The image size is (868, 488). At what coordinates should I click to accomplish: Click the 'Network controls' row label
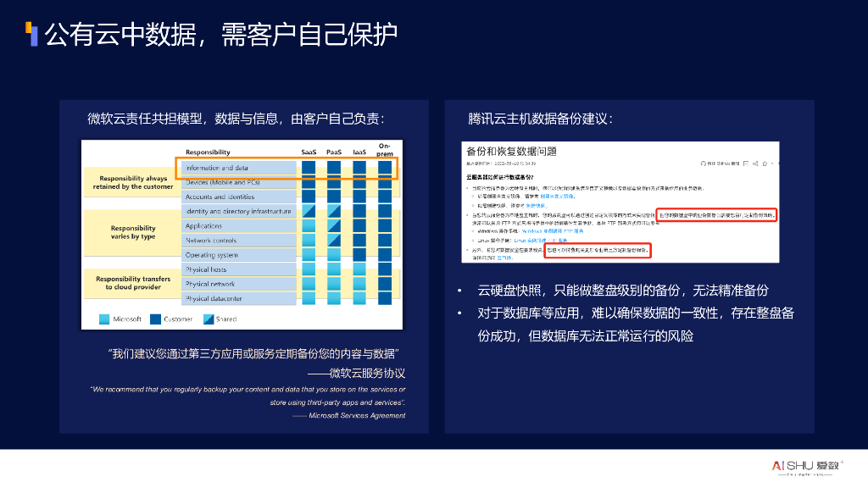click(x=238, y=241)
